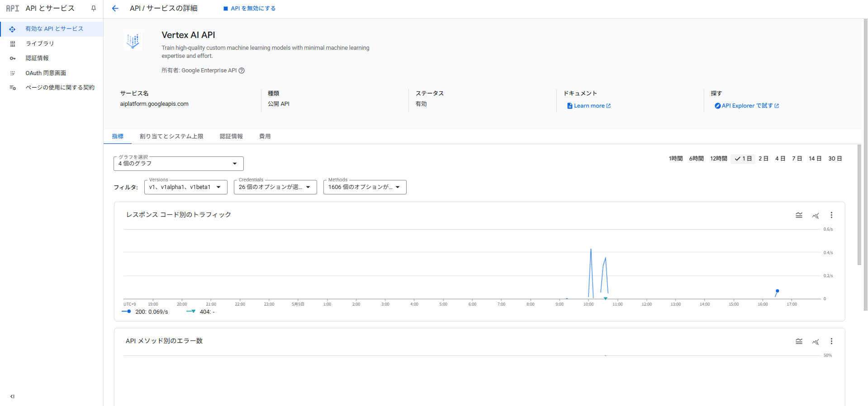Click the Vertex AI API logo

click(x=133, y=41)
